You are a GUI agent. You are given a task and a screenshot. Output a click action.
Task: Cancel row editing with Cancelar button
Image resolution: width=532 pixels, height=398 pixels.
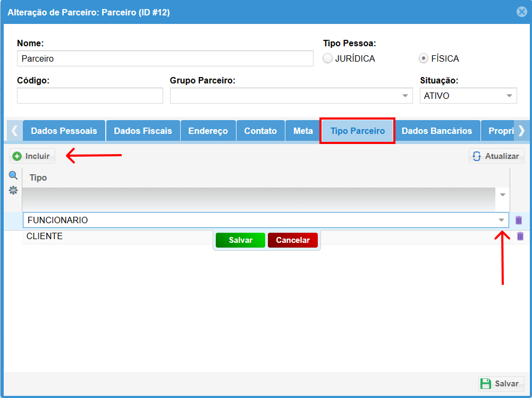292,240
